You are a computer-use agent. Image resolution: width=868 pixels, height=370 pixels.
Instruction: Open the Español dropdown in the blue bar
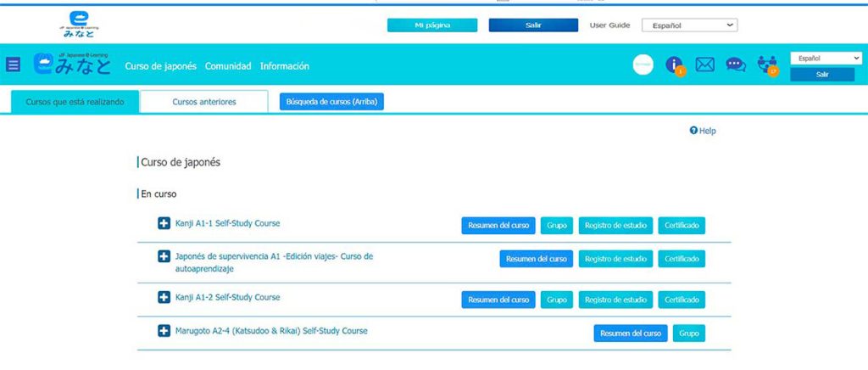tap(825, 59)
